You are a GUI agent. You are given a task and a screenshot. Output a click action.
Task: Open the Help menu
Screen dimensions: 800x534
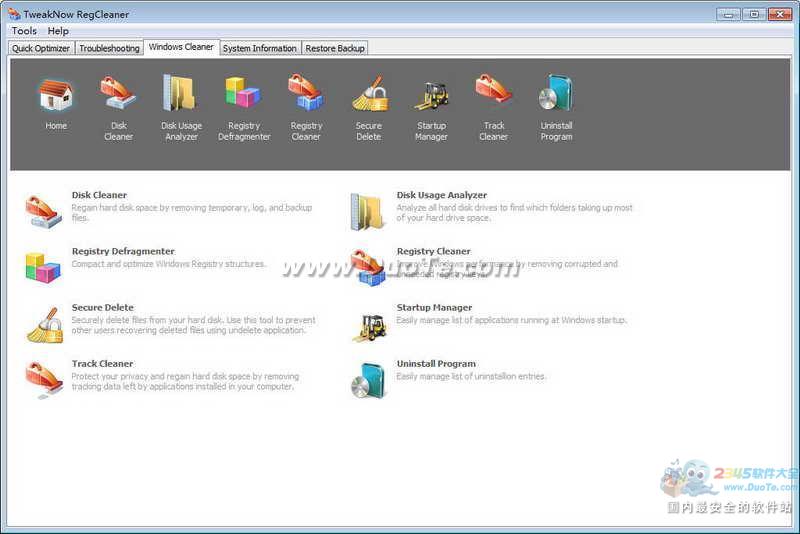(x=58, y=31)
